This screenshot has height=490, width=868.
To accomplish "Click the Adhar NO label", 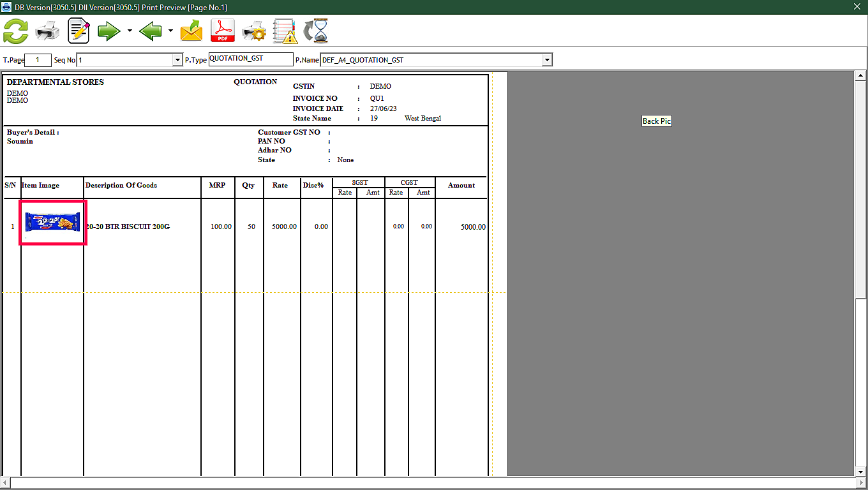I will 274,150.
